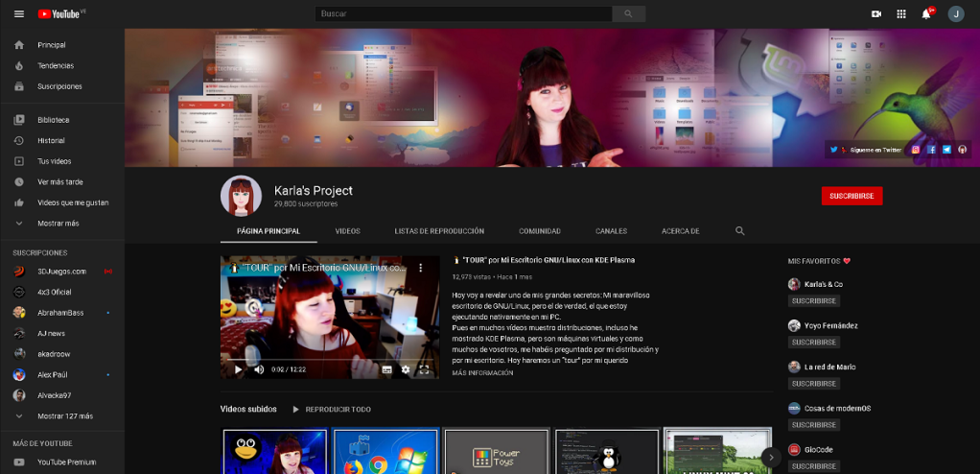Open the notifications bell
This screenshot has height=474, width=980.
pyautogui.click(x=926, y=13)
